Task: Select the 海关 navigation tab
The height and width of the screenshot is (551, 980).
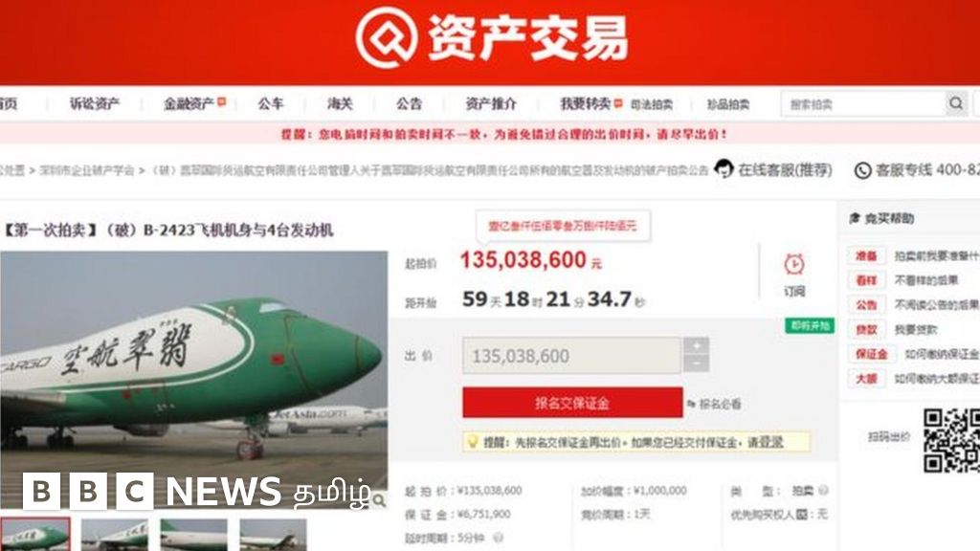Action: tap(340, 103)
